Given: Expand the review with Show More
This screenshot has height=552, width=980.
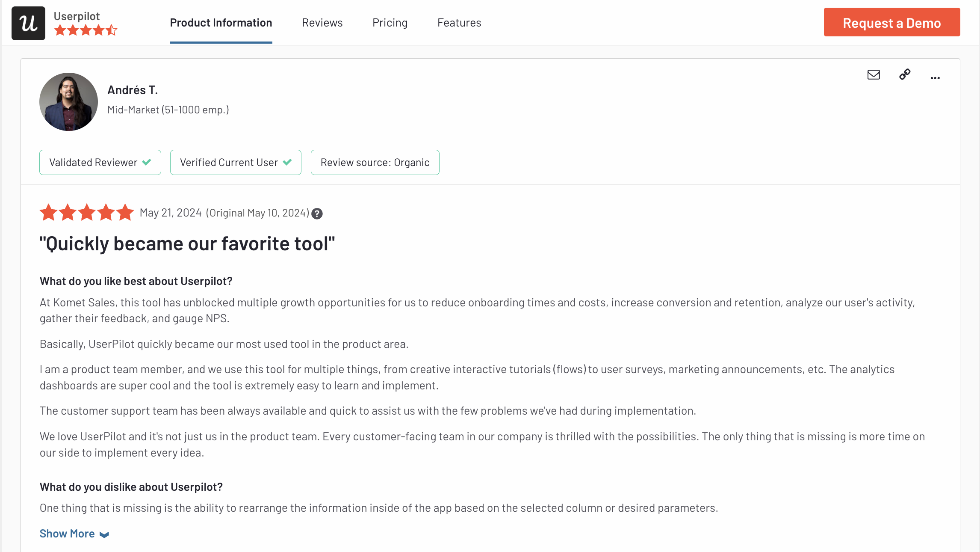Looking at the screenshot, I should (67, 533).
